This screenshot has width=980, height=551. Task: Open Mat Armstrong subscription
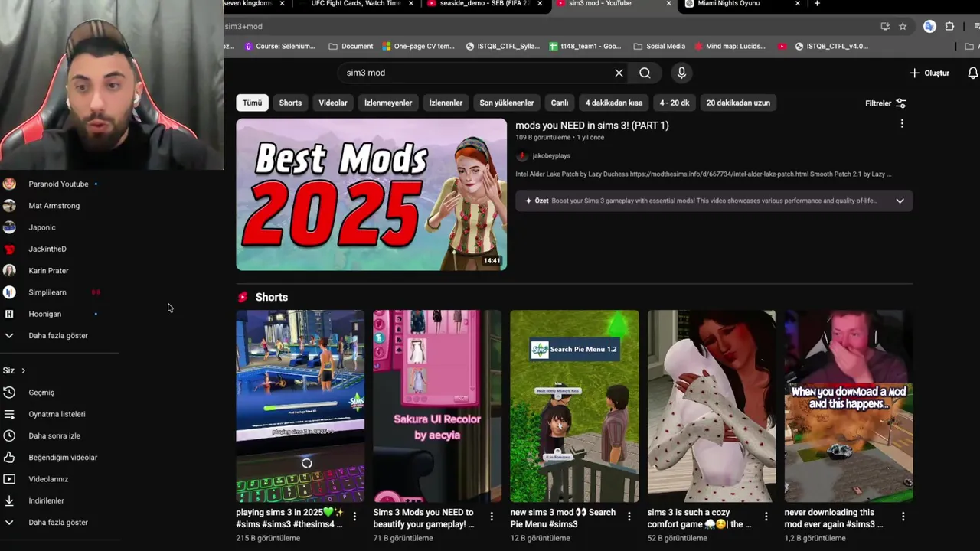[54, 206]
